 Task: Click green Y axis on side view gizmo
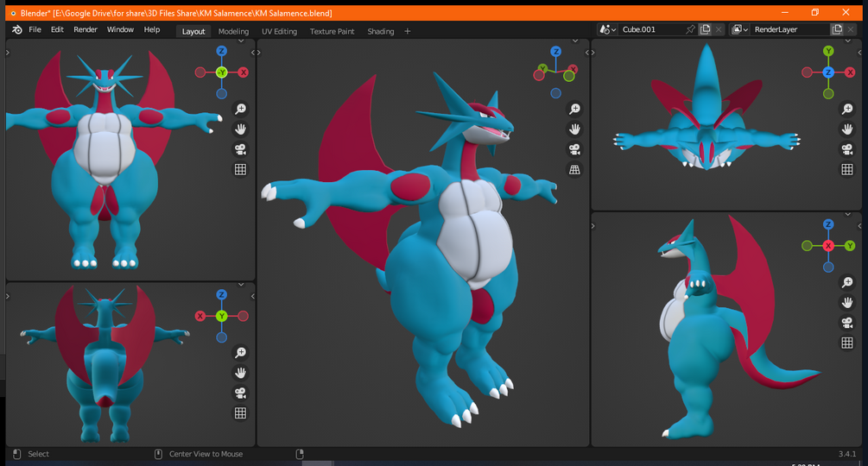coord(850,245)
